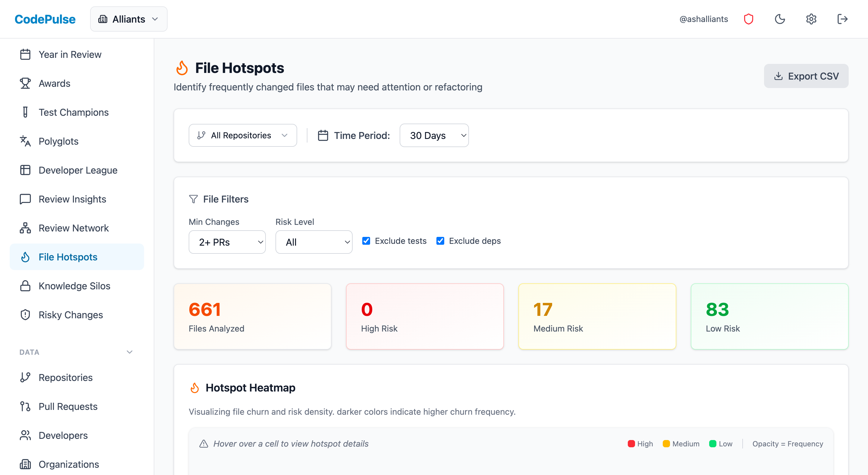Click the red shield icon near the username
Viewport: 868px width, 475px height.
pos(749,19)
